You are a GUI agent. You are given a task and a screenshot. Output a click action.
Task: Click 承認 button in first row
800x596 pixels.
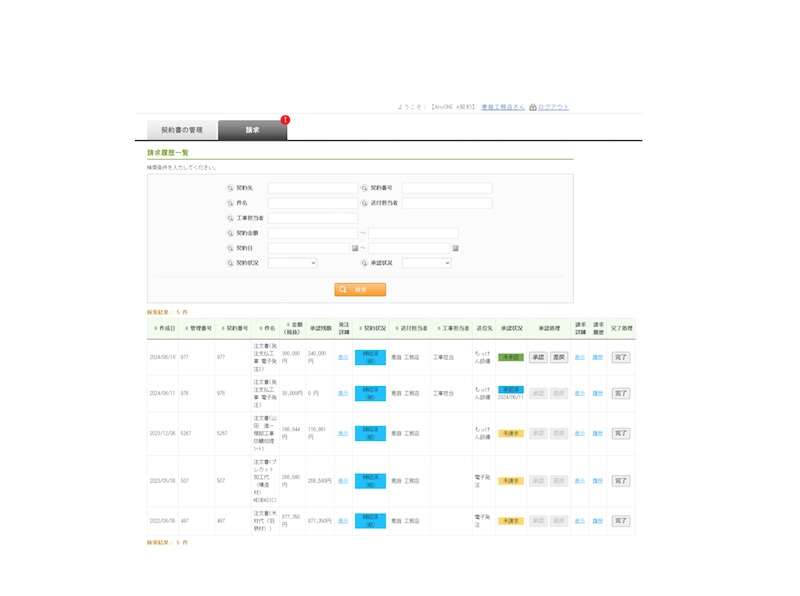coord(537,357)
